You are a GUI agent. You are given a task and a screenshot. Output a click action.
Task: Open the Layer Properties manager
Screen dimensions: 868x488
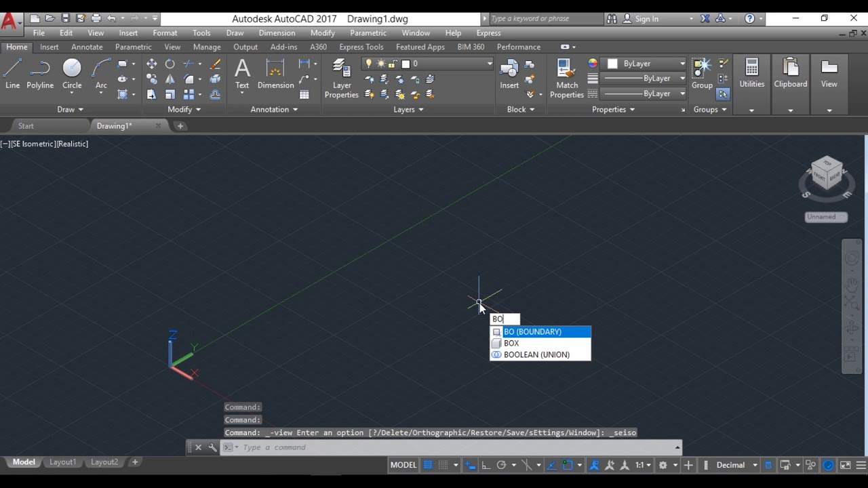coord(341,79)
